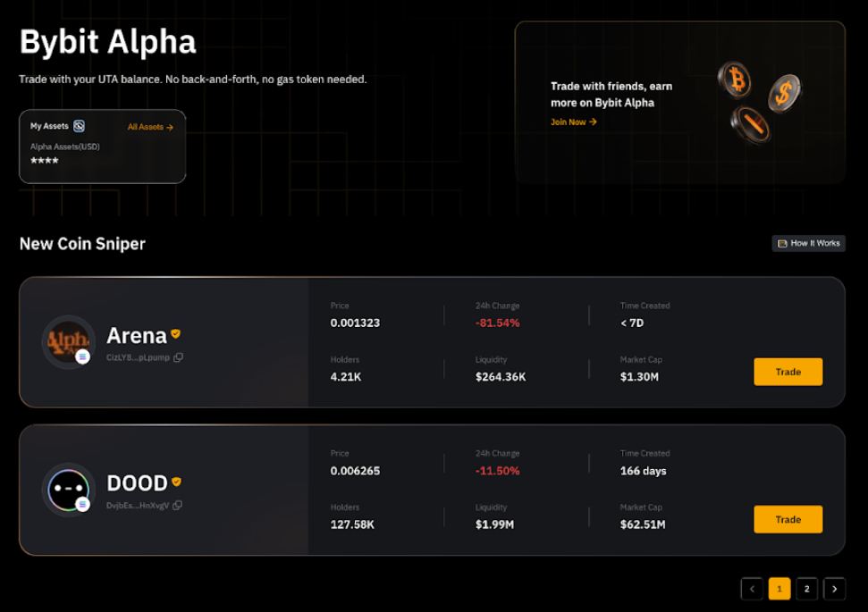868x612 pixels.
Task: Select the Arena token name
Action: pos(134,335)
